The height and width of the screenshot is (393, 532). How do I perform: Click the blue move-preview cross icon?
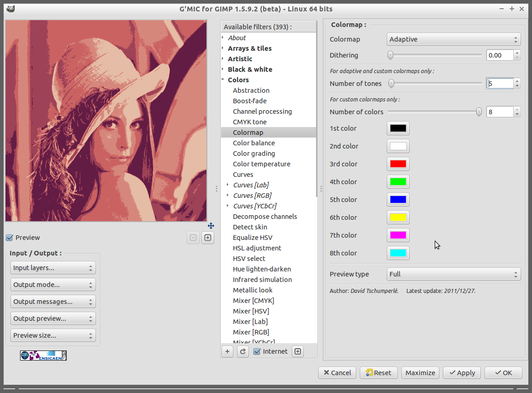pos(211,226)
